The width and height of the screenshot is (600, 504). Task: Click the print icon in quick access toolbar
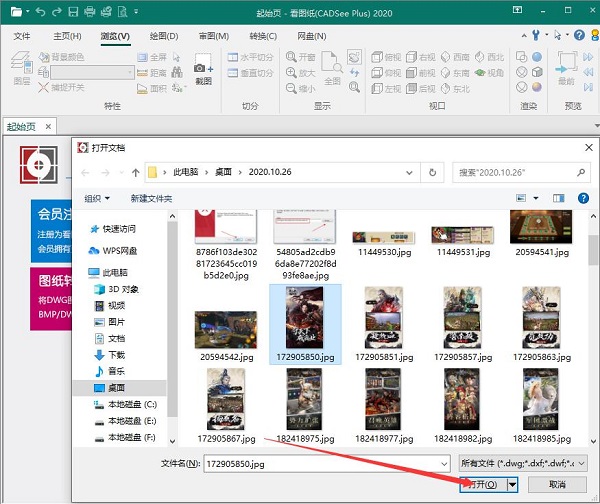tap(90, 12)
